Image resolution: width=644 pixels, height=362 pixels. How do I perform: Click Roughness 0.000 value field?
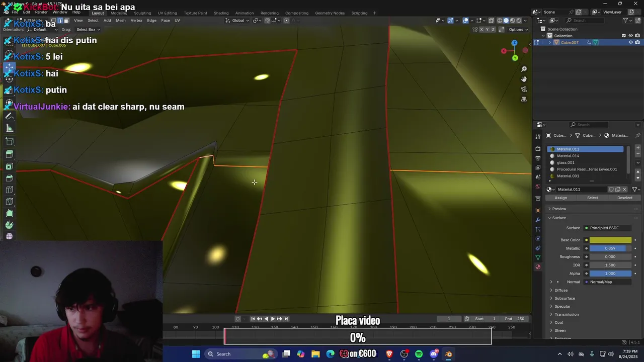click(x=610, y=256)
